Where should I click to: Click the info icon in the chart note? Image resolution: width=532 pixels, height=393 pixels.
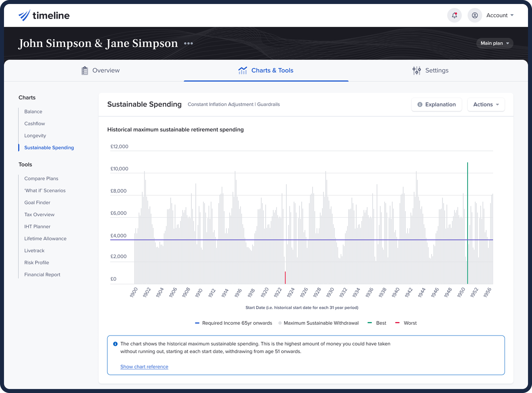[115, 344]
